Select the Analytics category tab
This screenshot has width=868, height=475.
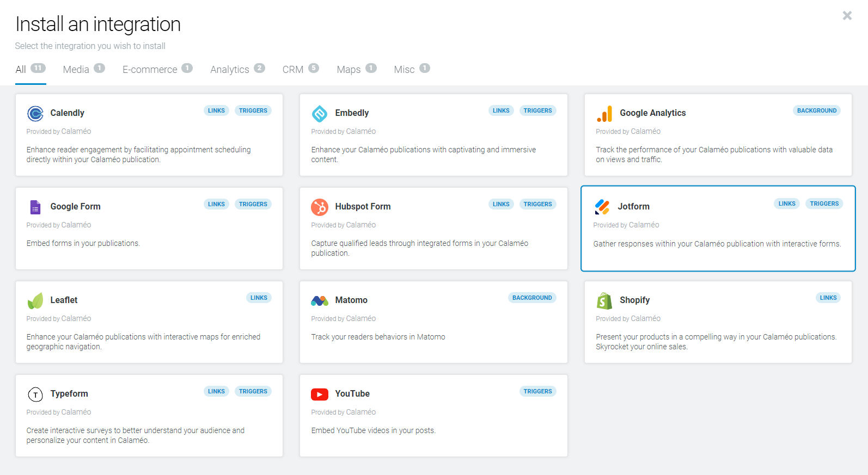(x=237, y=69)
